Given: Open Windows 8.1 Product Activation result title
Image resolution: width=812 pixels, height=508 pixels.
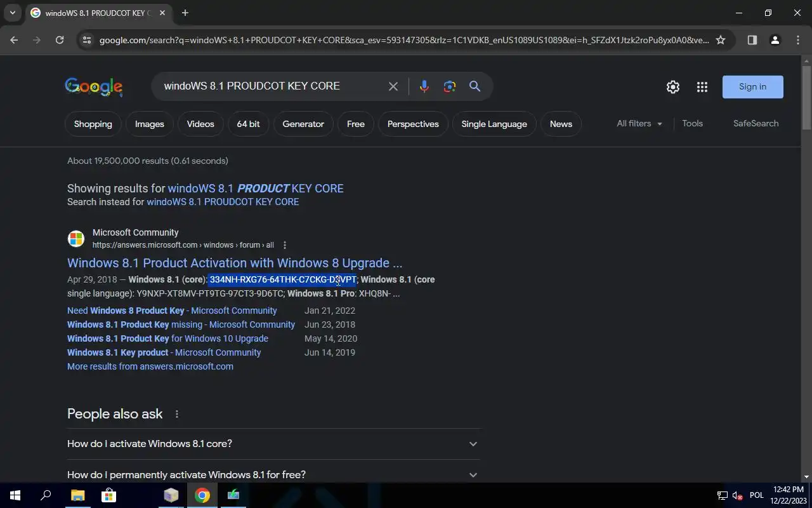Looking at the screenshot, I should [x=235, y=263].
